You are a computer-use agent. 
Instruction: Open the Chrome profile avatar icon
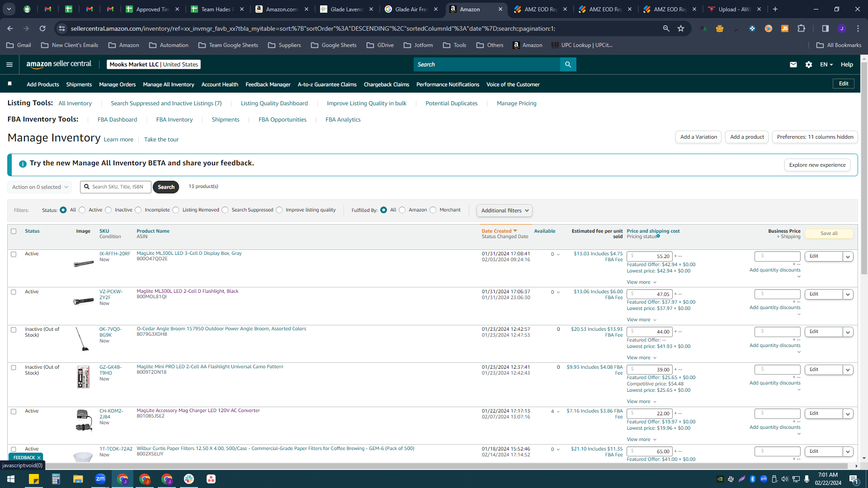pyautogui.click(x=842, y=28)
